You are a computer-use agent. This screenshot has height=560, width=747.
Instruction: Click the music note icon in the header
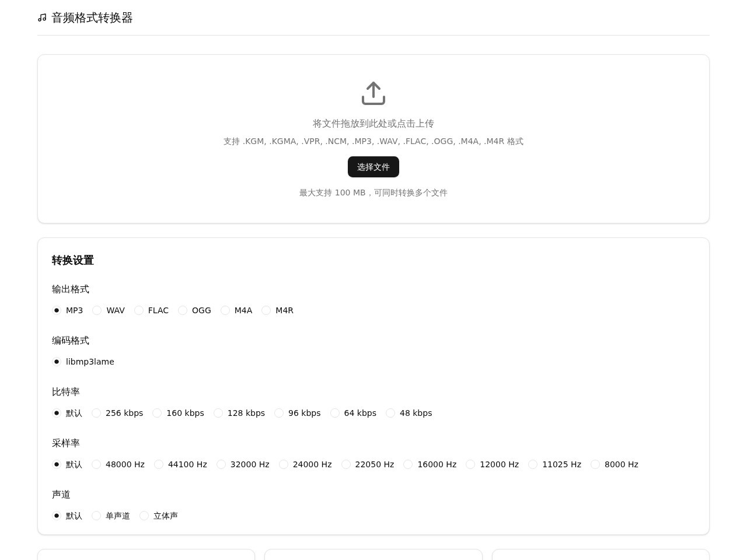coord(41,17)
